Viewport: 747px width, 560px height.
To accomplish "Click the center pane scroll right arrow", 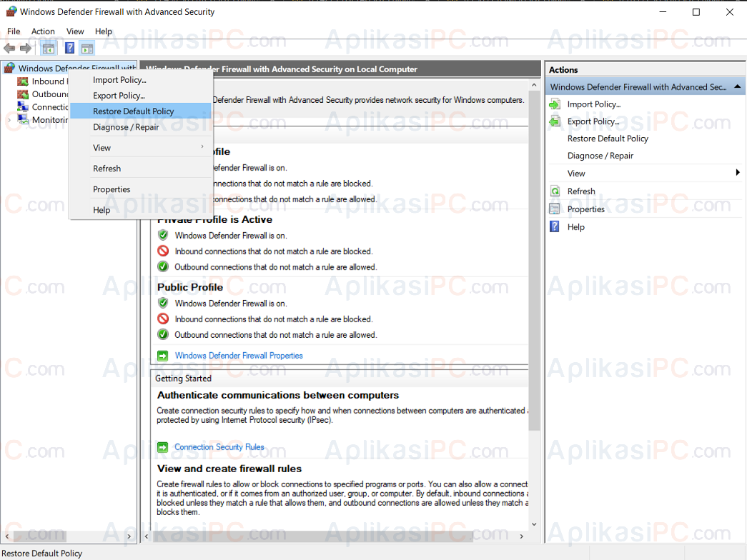I will tap(522, 536).
